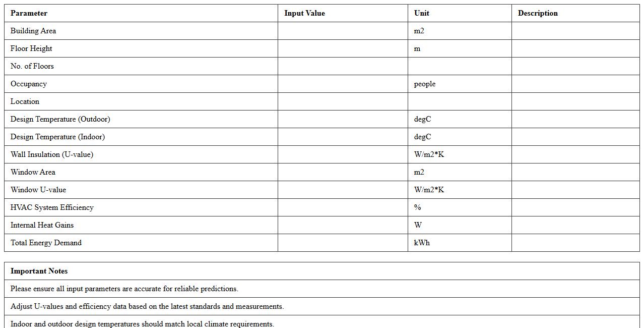Screen dimensions: 644x328
Task: Select Wall Insulation (U-value) input cell
Action: tap(343, 154)
